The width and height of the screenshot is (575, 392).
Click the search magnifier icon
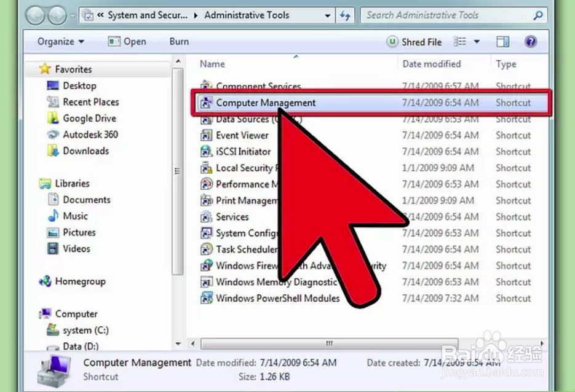tap(537, 15)
